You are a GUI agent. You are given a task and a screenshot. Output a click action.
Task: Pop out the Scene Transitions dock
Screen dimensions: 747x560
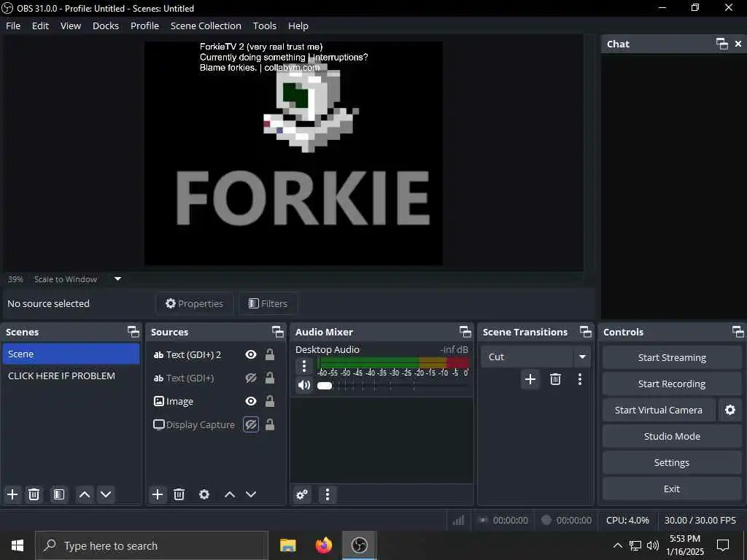[x=586, y=332]
